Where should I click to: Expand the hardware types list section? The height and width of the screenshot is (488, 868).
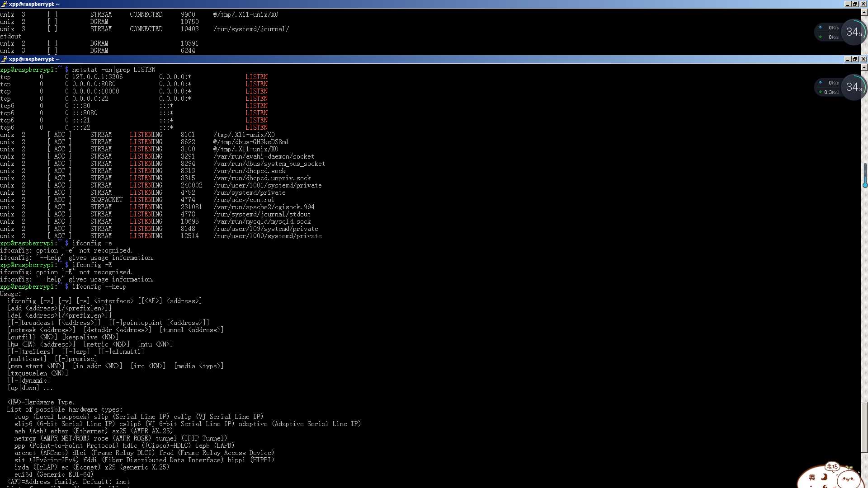coord(61,409)
